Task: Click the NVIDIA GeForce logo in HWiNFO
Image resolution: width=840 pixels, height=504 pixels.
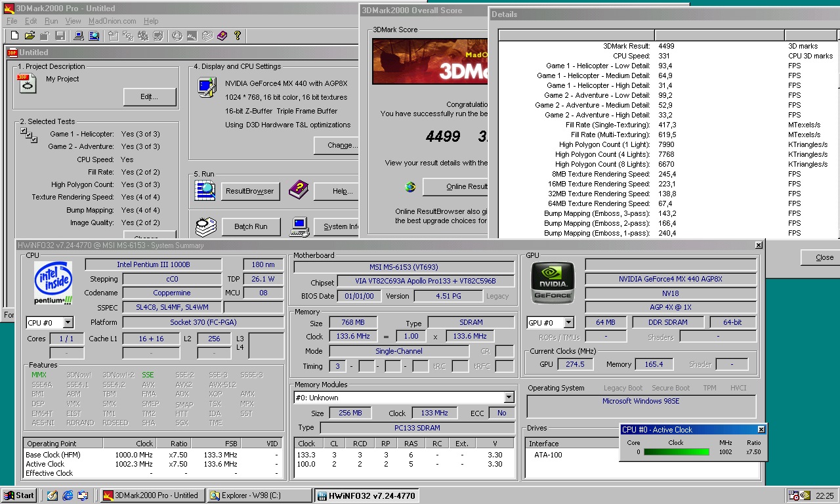Action: click(x=553, y=282)
